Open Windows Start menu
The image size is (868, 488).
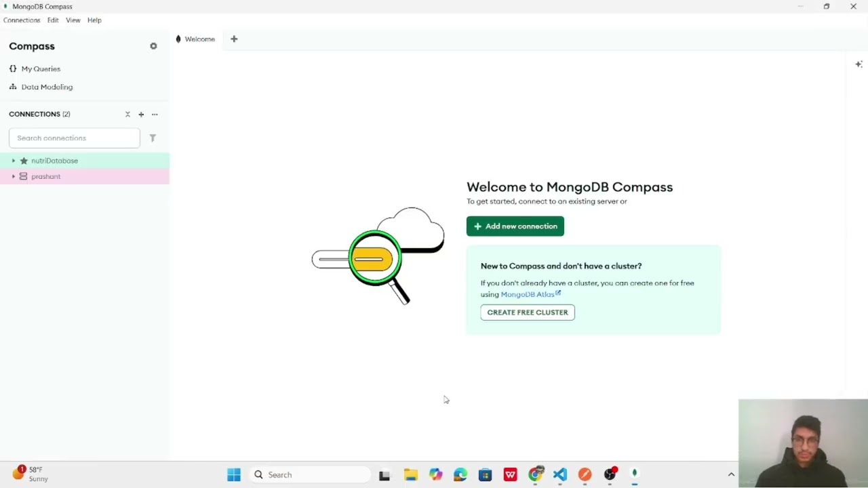pyautogui.click(x=234, y=475)
